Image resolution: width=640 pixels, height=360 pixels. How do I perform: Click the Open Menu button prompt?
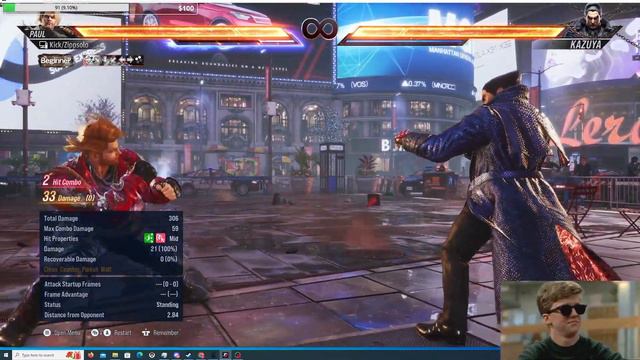[62, 333]
